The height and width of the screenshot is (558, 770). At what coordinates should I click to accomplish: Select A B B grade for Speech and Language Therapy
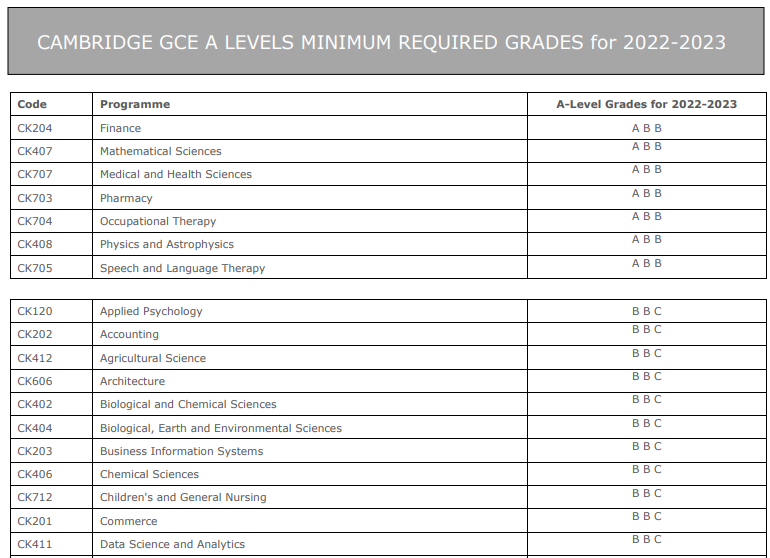(647, 263)
